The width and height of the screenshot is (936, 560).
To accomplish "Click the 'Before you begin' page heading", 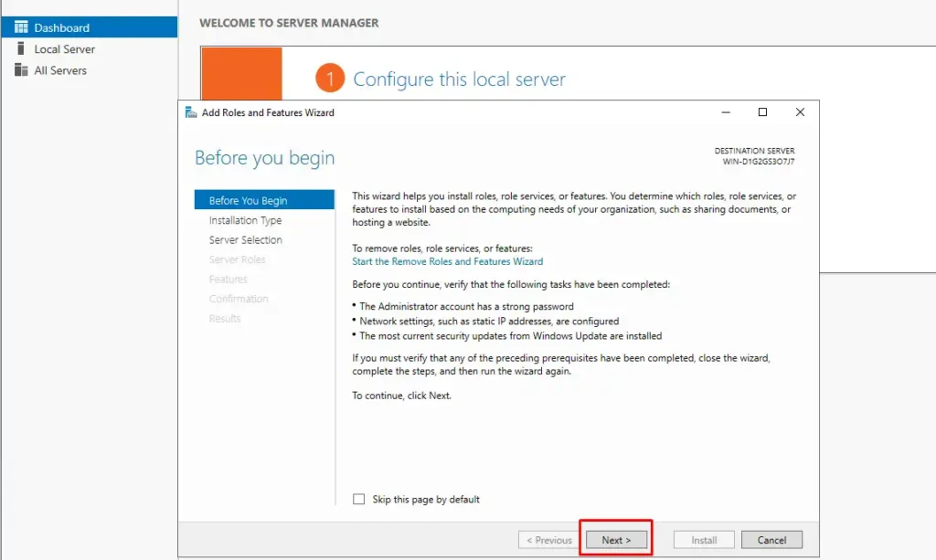I will coord(264,158).
